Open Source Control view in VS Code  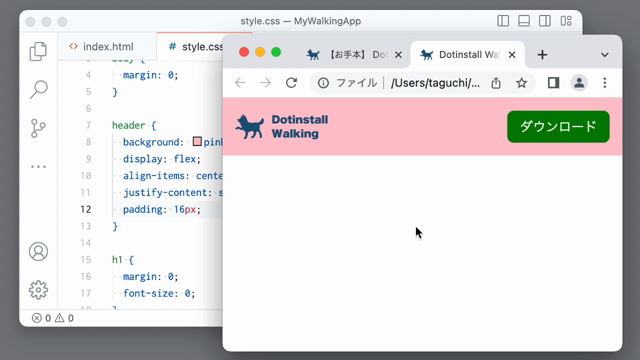(x=38, y=128)
